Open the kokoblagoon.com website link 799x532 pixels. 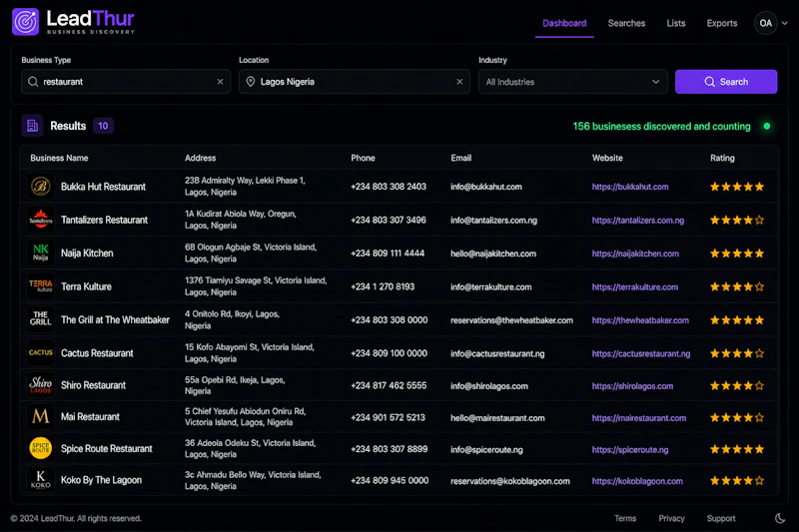coord(637,481)
